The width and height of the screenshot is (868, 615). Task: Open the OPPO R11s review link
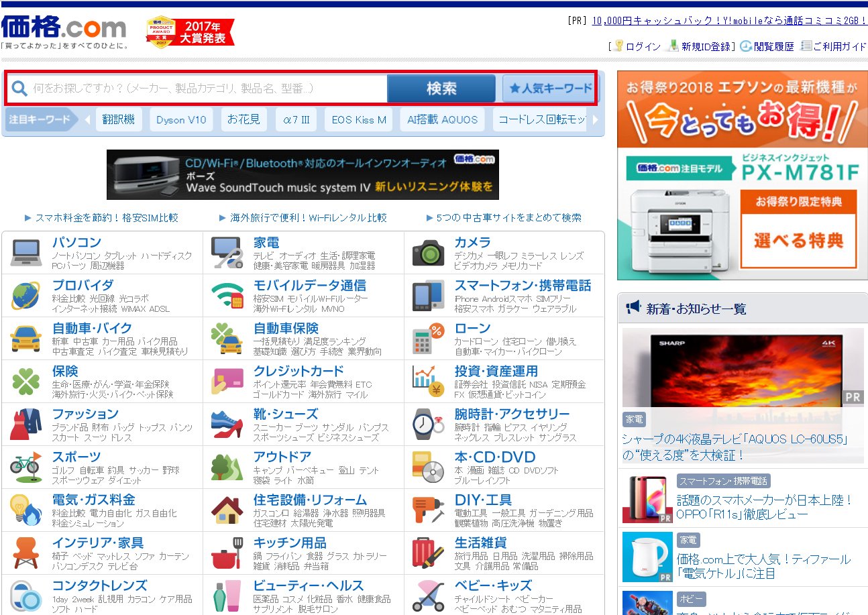[764, 507]
